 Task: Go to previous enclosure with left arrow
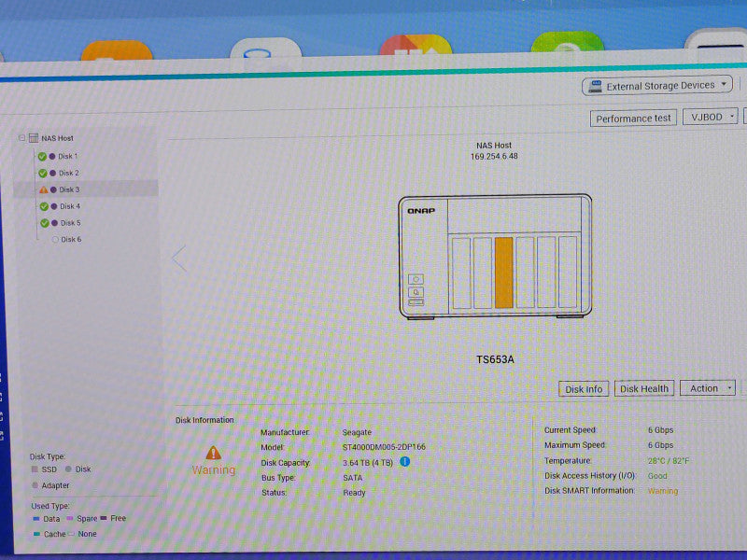tap(179, 259)
